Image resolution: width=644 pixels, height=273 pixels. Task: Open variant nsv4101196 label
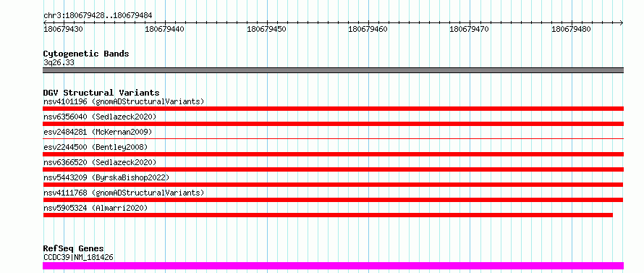point(124,101)
